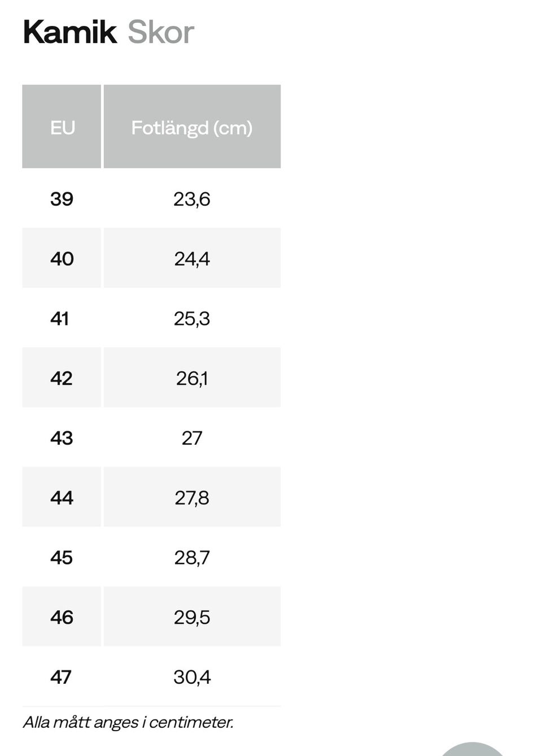
Task: Click the 30,4 foot length value
Action: pyautogui.click(x=192, y=677)
